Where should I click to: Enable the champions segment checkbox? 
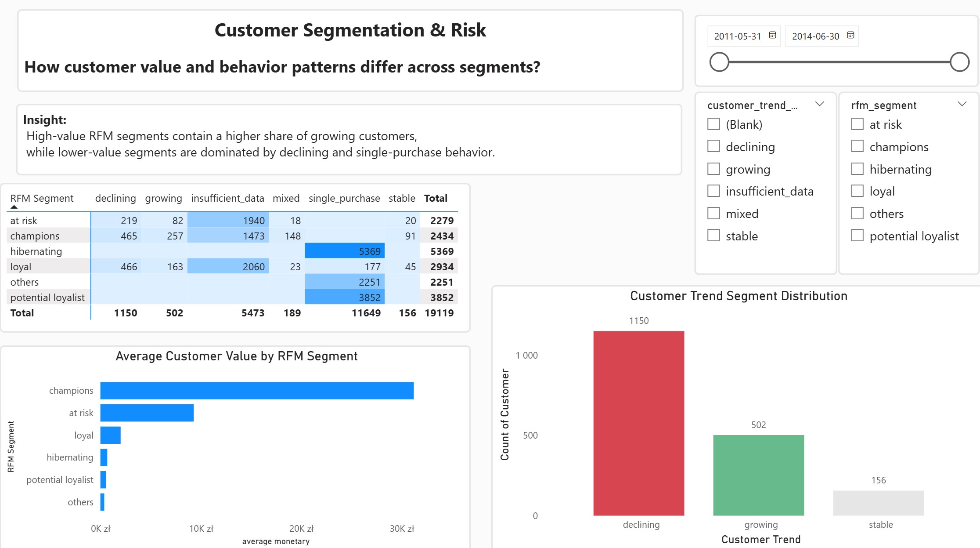(x=857, y=146)
